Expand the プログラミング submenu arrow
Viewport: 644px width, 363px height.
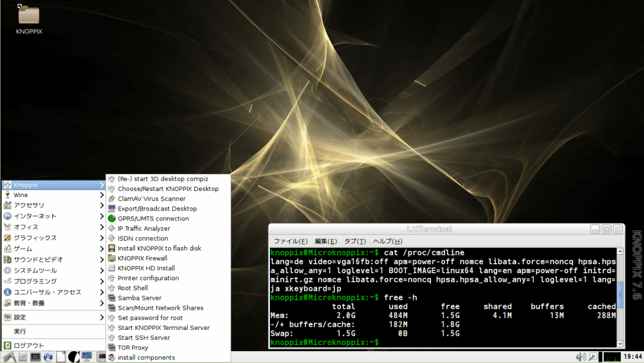point(101,281)
